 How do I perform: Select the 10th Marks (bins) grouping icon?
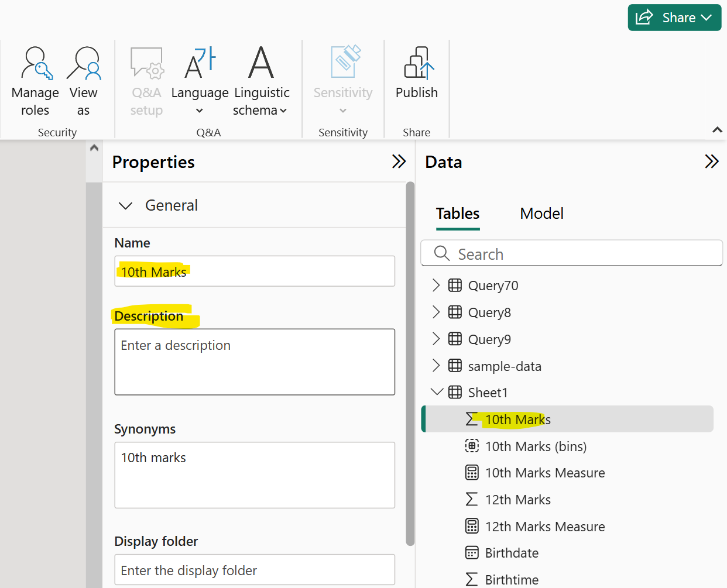(x=472, y=446)
